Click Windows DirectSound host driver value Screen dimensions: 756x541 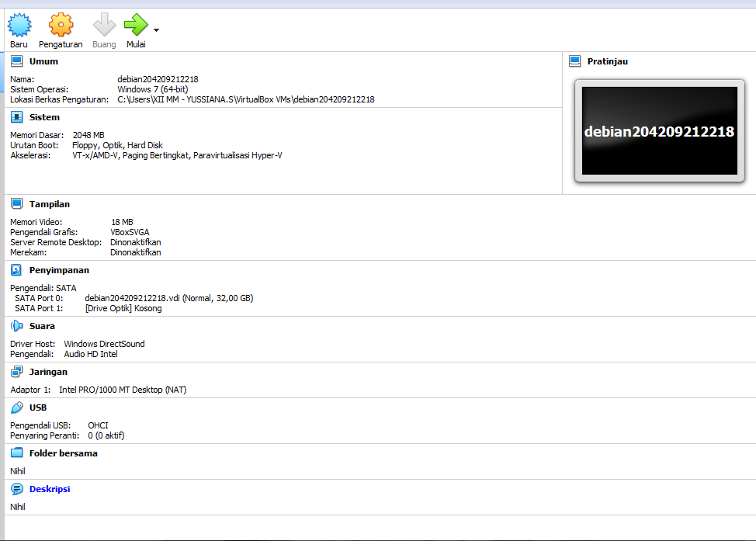tap(104, 344)
